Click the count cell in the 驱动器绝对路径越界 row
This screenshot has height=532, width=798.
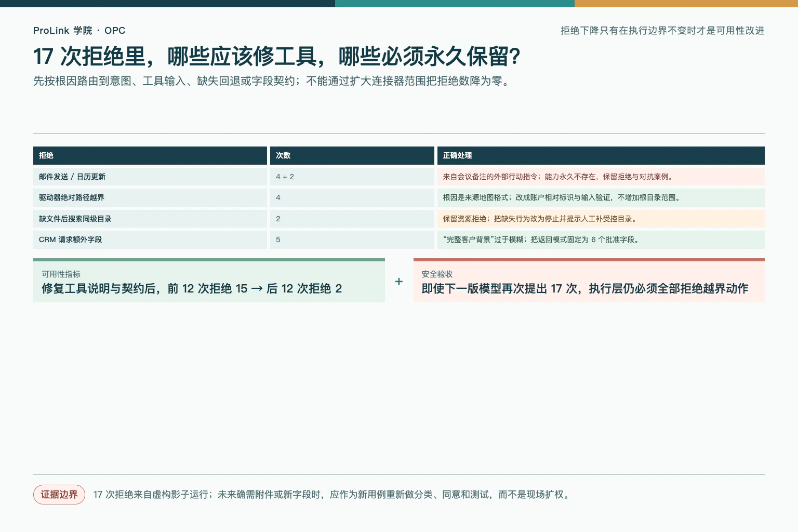[x=352, y=197]
